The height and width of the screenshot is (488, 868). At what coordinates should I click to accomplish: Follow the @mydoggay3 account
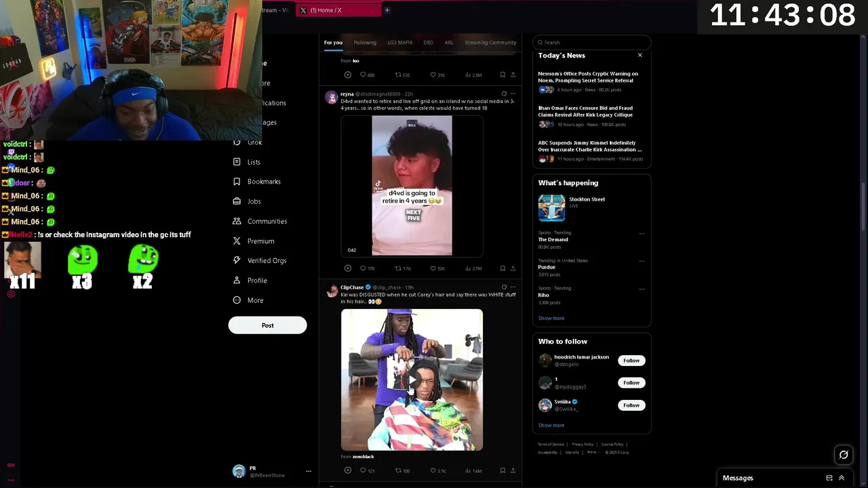[x=631, y=383]
